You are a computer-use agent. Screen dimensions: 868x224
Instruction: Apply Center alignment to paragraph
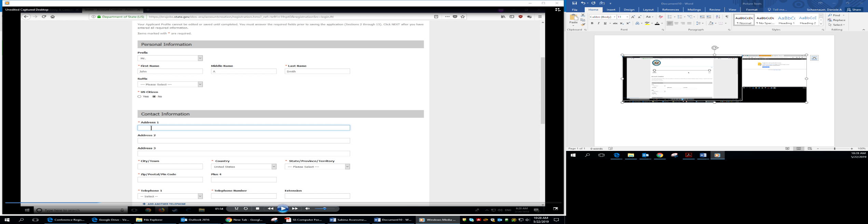tap(676, 23)
